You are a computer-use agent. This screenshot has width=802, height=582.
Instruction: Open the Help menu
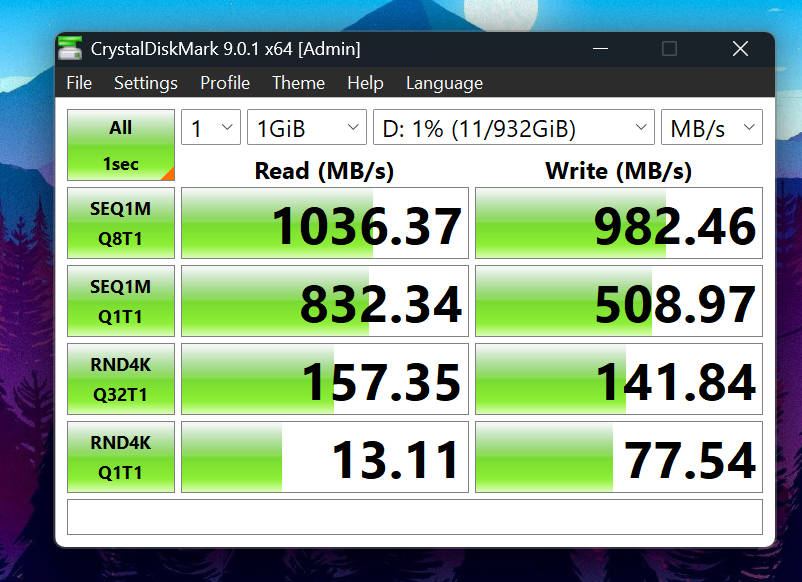point(365,83)
